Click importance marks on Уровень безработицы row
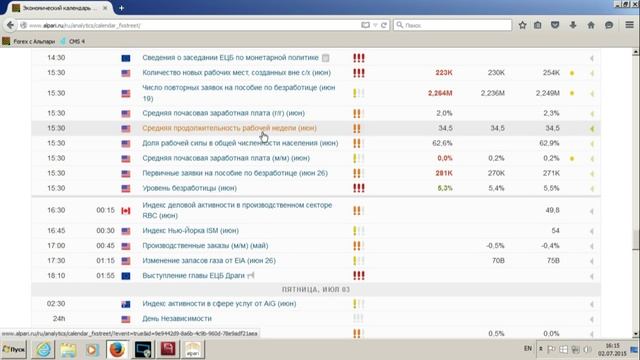The height and width of the screenshot is (360, 640). click(359, 188)
